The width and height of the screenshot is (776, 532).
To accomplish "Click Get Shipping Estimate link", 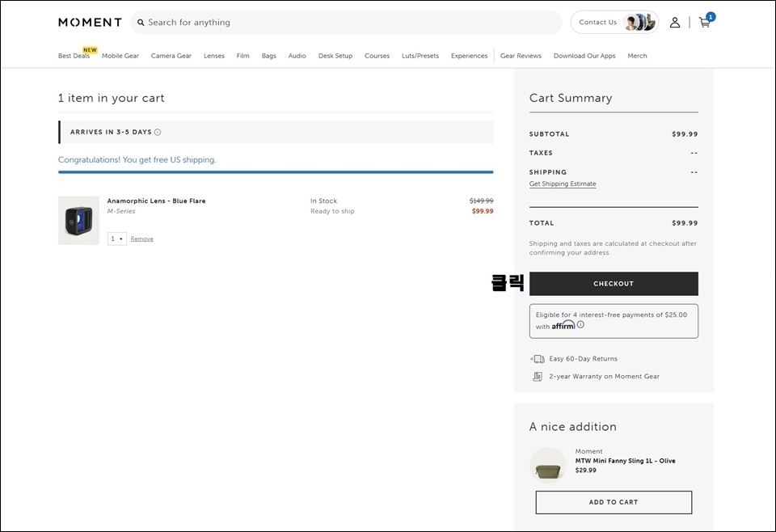I will pyautogui.click(x=563, y=184).
